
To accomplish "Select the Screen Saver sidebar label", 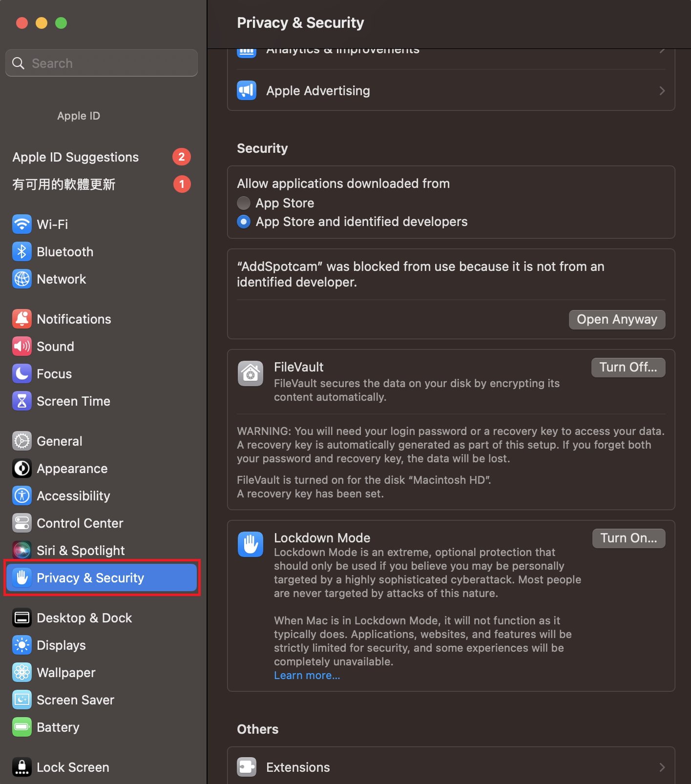I will [76, 700].
